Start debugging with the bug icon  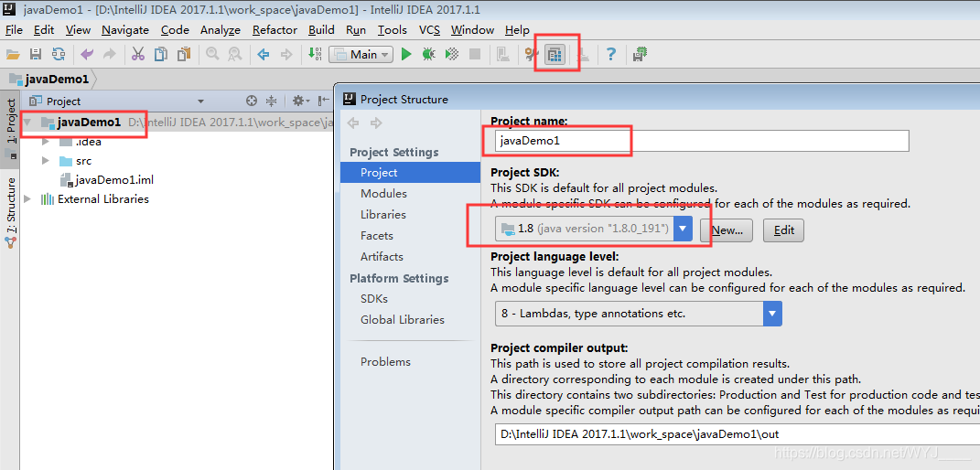point(429,55)
